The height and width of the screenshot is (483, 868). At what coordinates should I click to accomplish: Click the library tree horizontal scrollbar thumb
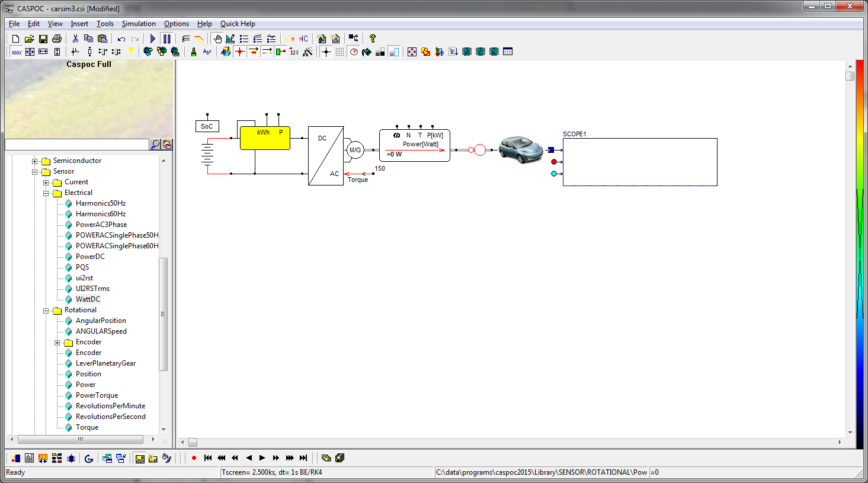tap(81, 440)
